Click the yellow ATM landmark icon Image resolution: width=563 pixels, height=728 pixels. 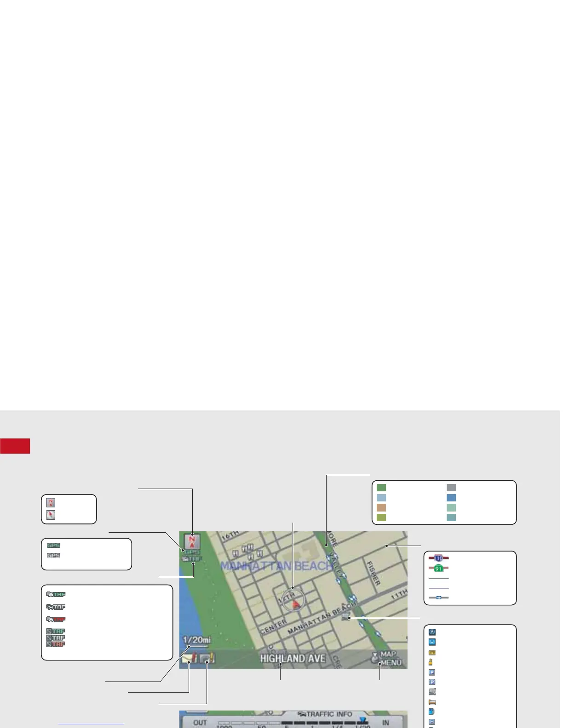[432, 653]
